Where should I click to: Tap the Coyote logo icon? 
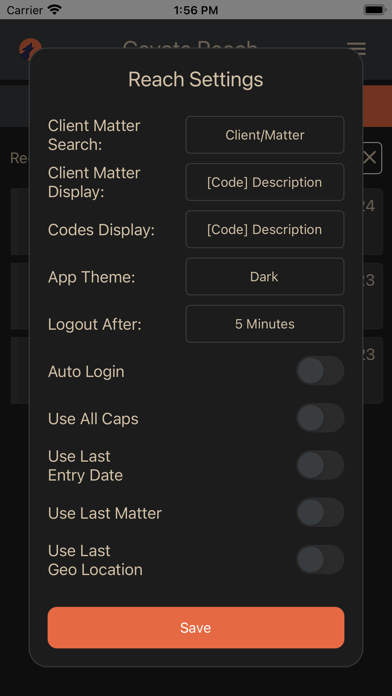point(29,49)
